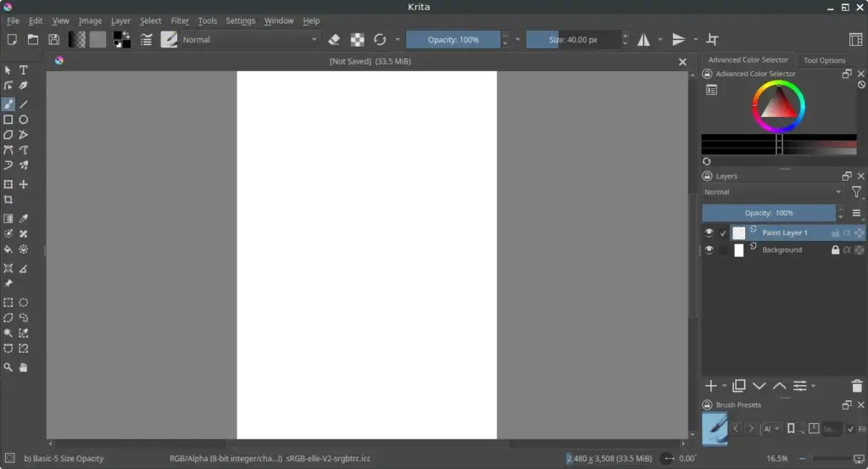
Task: Select the Contiguous Selection magic wand
Action: point(8,333)
